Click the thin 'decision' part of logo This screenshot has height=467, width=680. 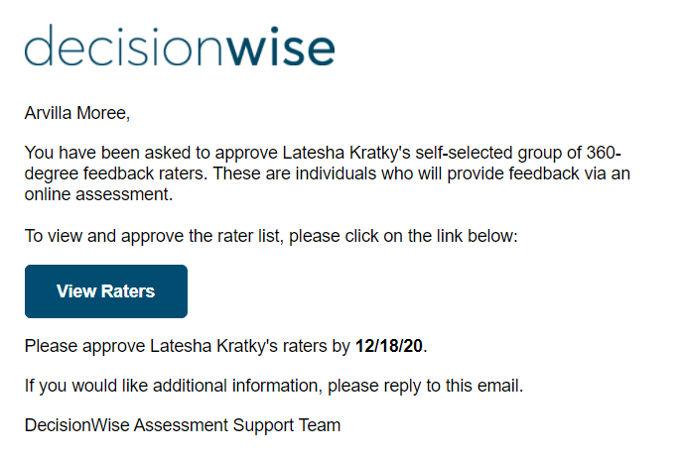[x=124, y=46]
